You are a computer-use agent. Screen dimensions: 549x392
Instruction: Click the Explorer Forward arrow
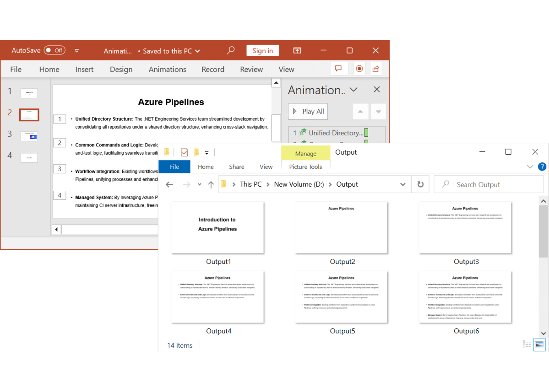[x=187, y=184]
